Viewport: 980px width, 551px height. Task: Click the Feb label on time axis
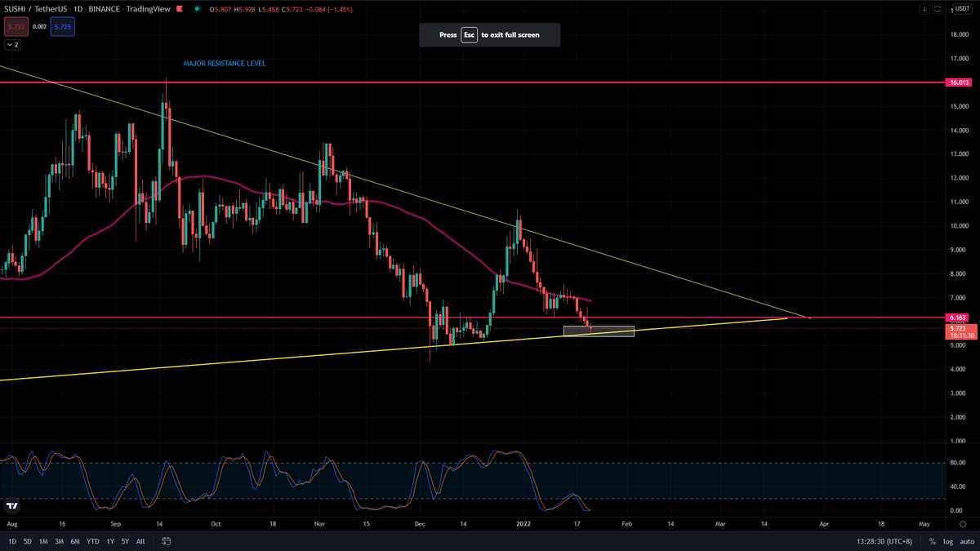[x=627, y=525]
